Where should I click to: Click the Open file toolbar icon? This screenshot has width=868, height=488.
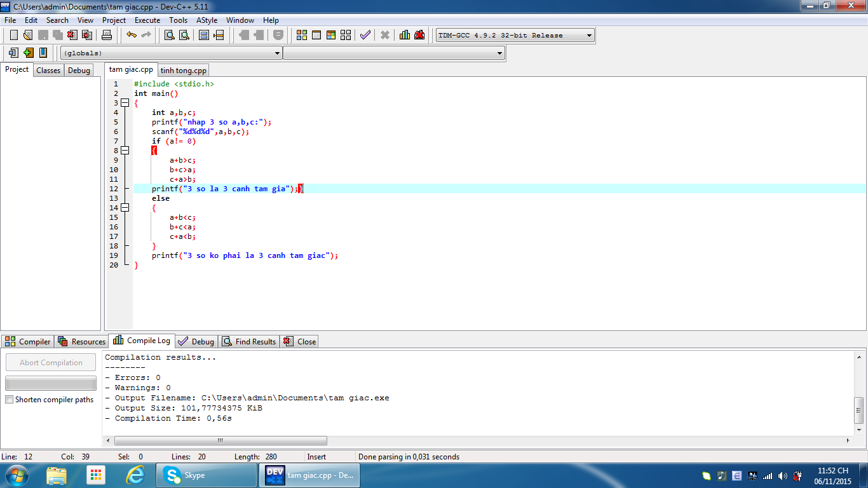click(28, 35)
